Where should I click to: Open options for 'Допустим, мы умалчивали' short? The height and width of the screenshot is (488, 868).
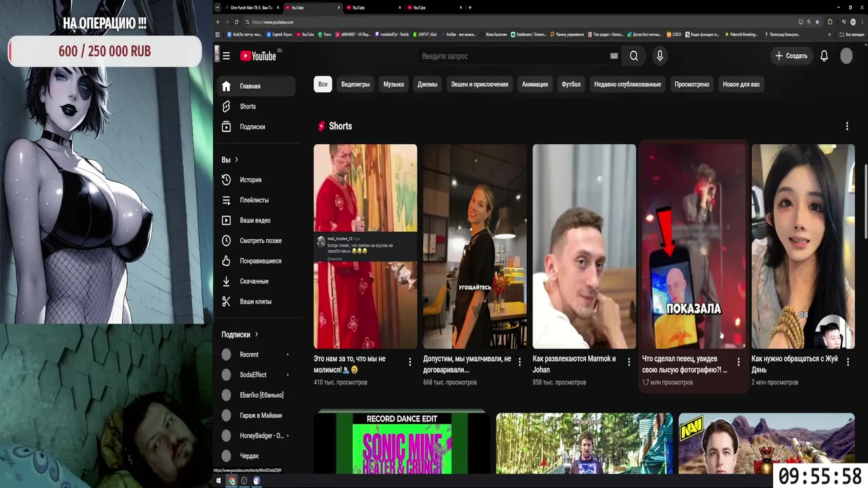519,362
